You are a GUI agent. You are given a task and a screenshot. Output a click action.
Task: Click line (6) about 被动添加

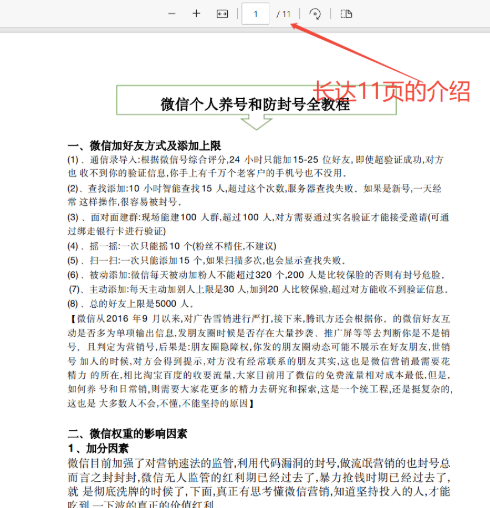click(256, 275)
